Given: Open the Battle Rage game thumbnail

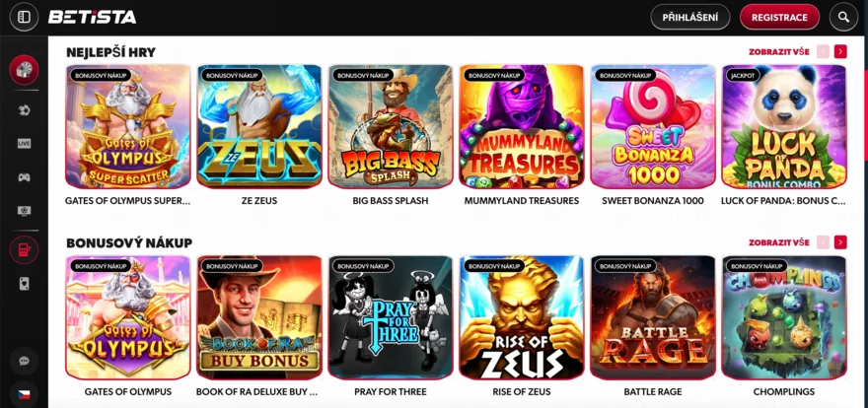Looking at the screenshot, I should [x=653, y=317].
